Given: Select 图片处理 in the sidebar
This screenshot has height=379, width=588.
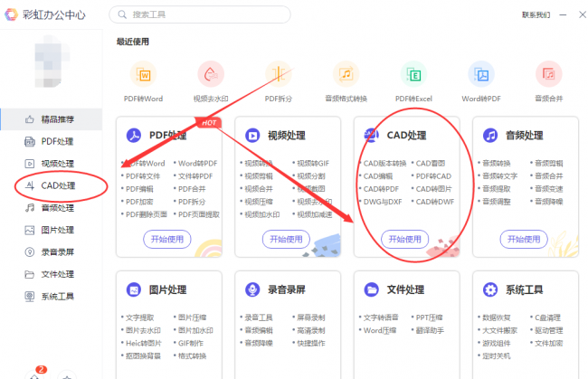Looking at the screenshot, I should (x=52, y=230).
